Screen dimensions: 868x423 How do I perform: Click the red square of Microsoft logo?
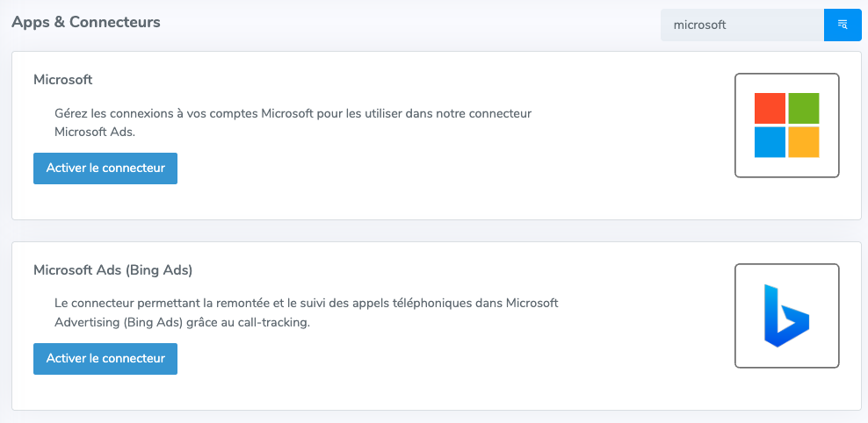[x=770, y=109]
